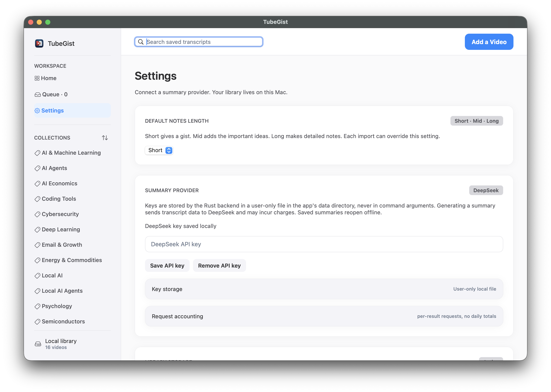
Task: Open the Email & Growth collection
Action: coord(72,245)
